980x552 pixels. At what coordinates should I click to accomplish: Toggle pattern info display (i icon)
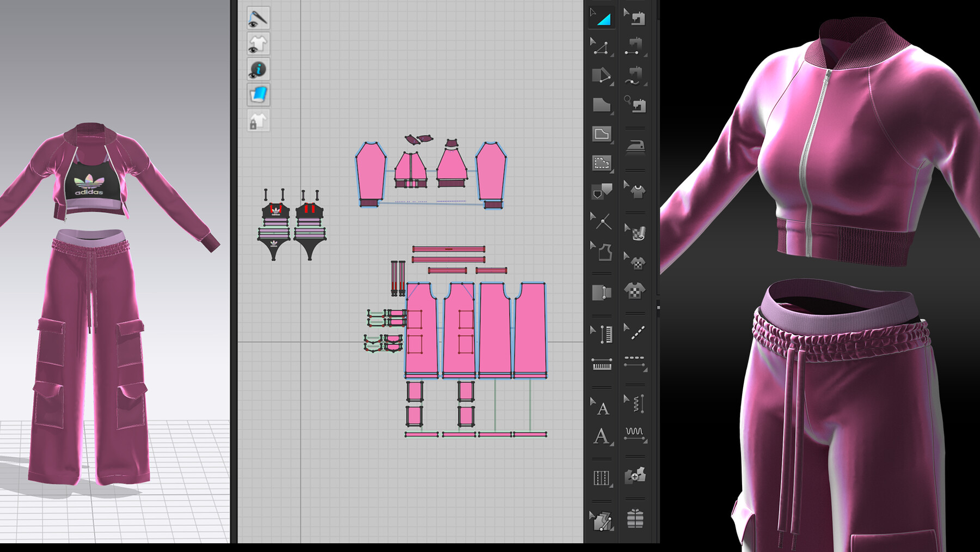tap(258, 69)
